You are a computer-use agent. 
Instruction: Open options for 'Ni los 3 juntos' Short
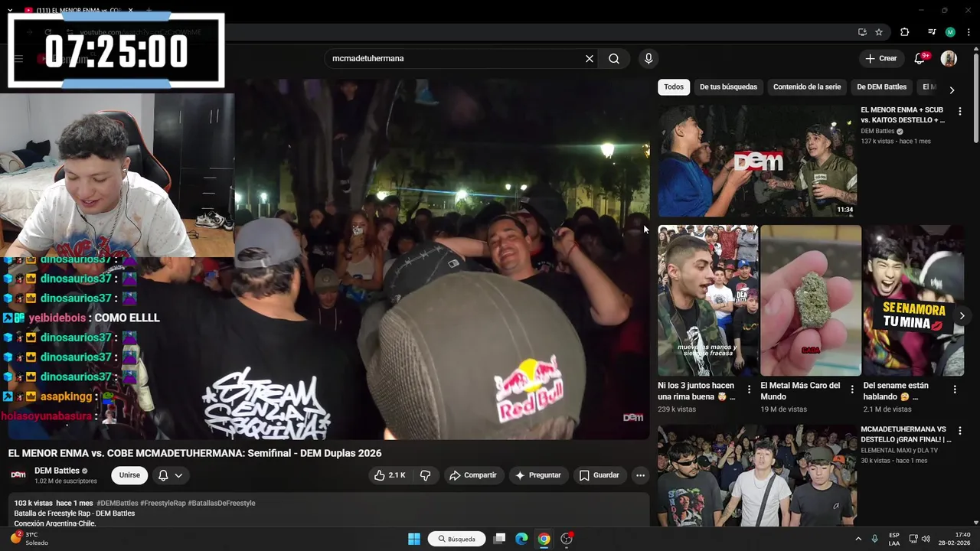point(749,390)
